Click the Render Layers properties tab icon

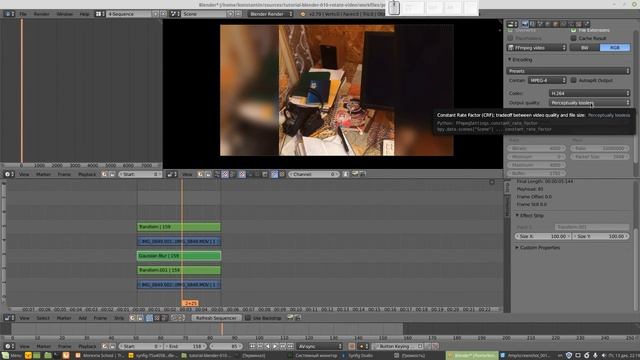coord(532,24)
